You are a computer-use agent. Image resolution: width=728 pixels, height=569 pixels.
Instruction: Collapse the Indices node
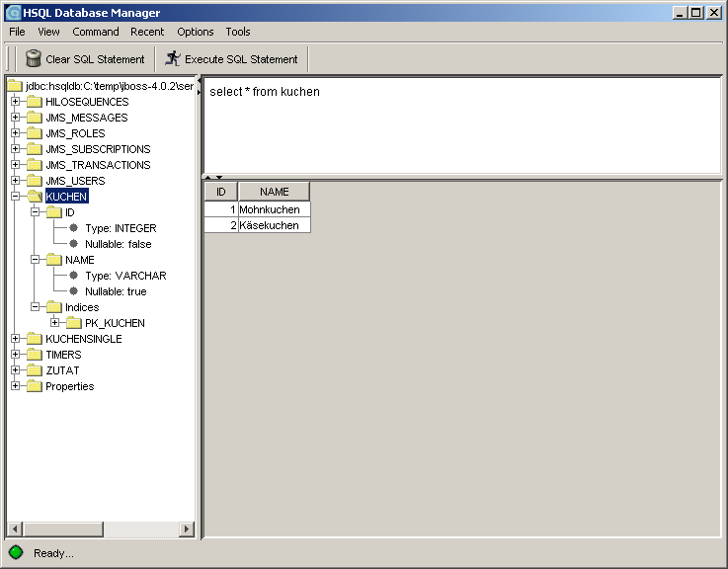tap(35, 306)
